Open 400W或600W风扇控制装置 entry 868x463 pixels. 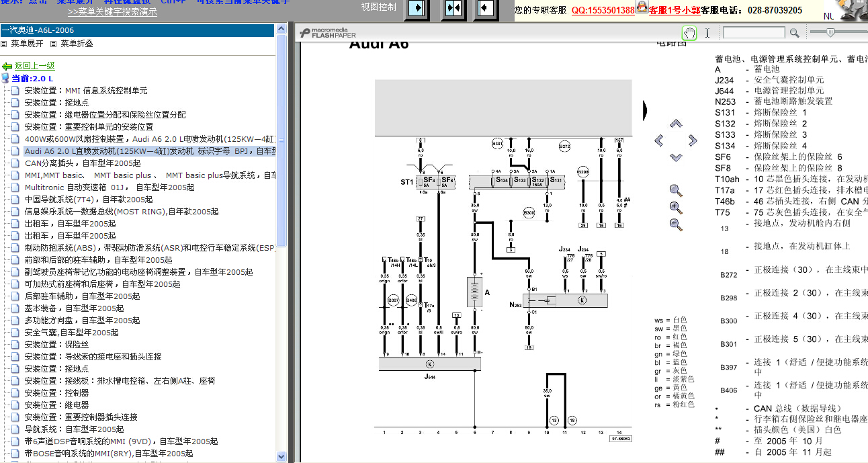pyautogui.click(x=150, y=139)
